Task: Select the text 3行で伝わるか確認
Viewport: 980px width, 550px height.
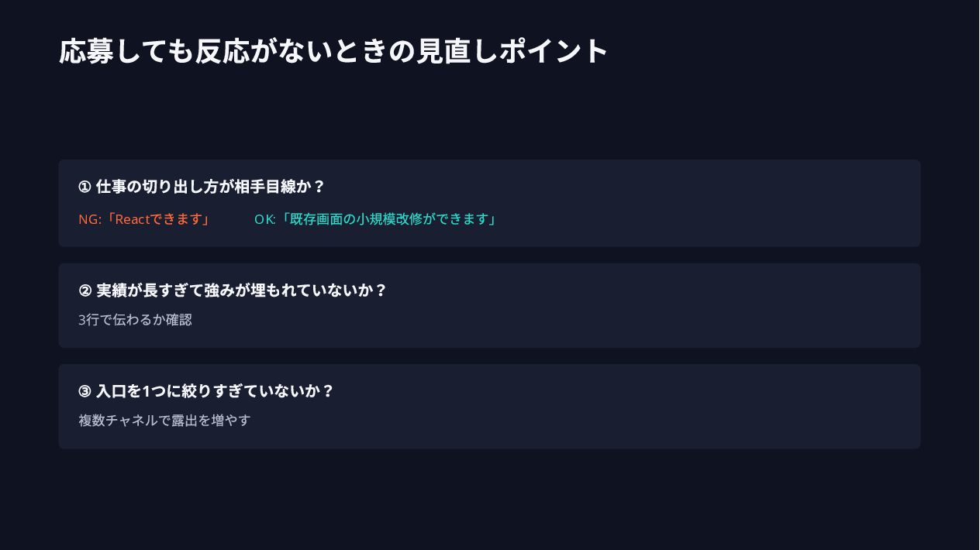Action: pos(135,319)
